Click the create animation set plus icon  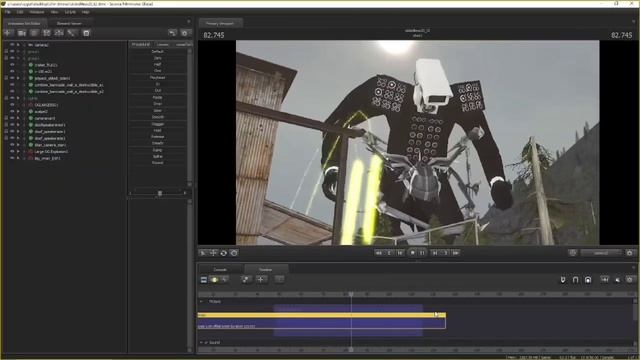tap(8, 33)
